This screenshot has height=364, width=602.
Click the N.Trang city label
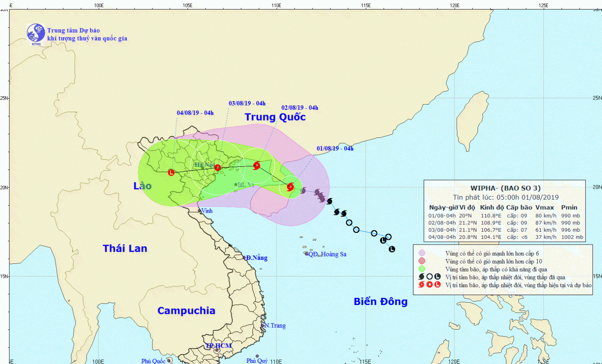pos(275,326)
